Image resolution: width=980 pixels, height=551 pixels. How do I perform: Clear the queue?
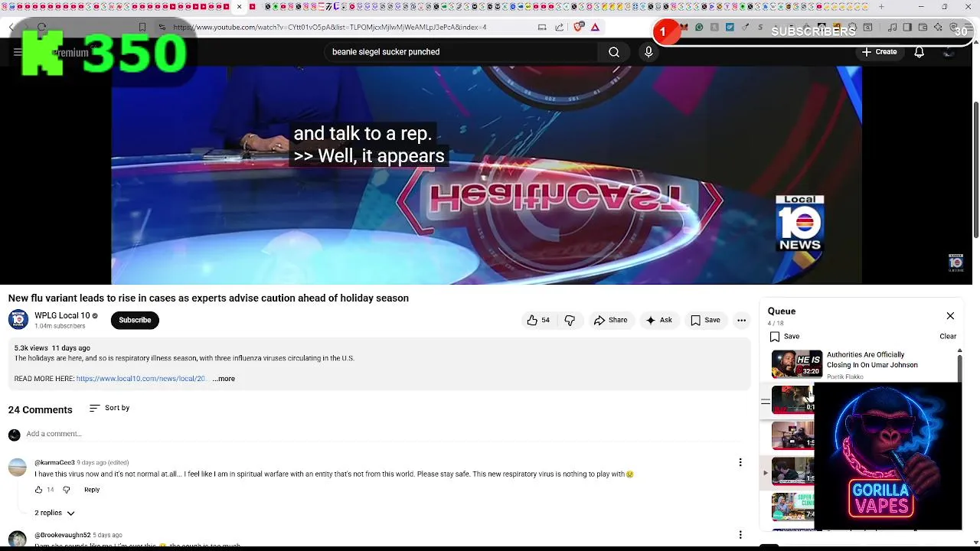pos(948,336)
